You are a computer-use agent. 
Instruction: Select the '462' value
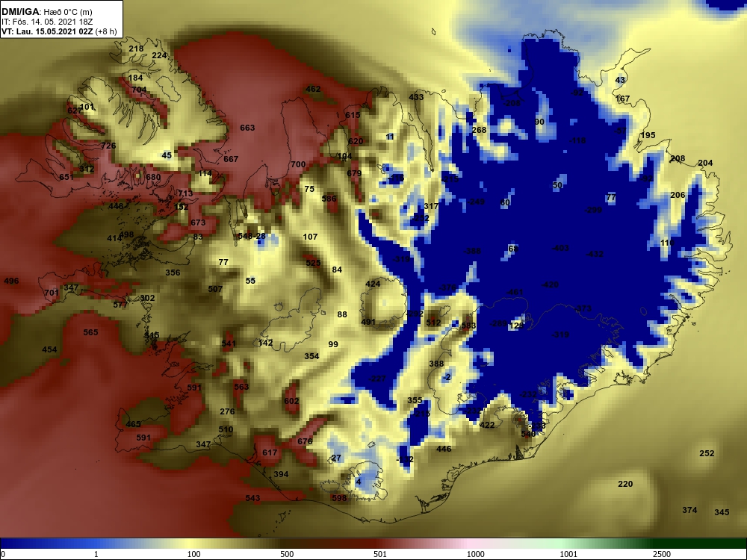pyautogui.click(x=313, y=89)
